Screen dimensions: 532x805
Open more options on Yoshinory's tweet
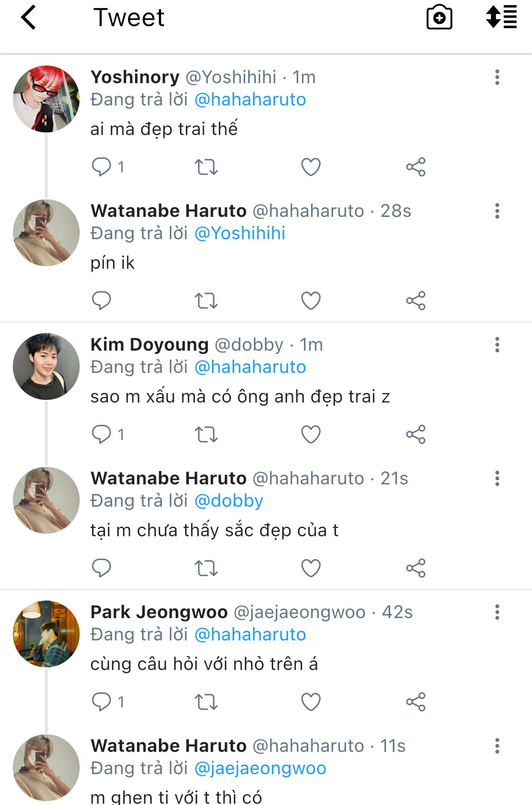(x=497, y=77)
